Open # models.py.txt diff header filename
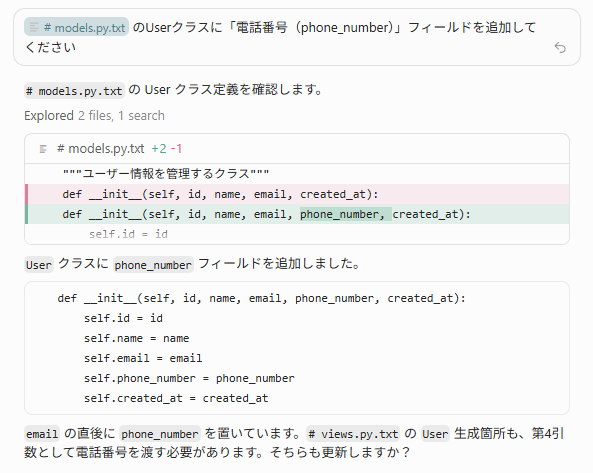The height and width of the screenshot is (473, 593). pyautogui.click(x=100, y=149)
